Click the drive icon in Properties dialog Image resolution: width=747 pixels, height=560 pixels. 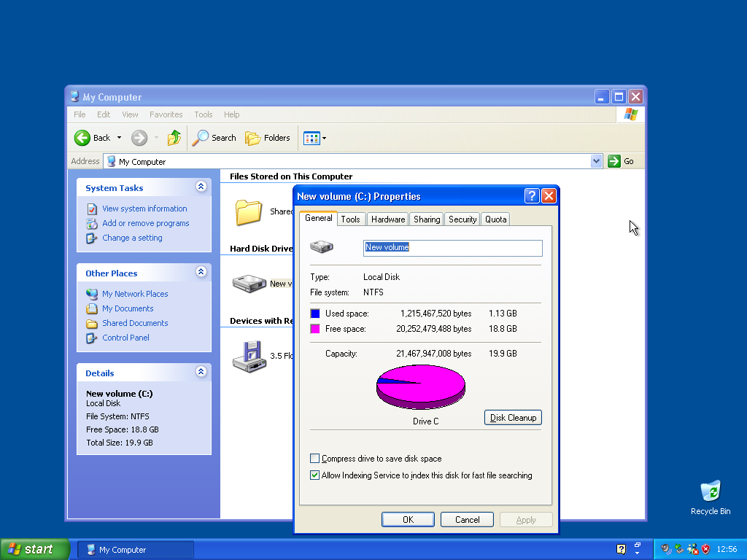click(322, 246)
